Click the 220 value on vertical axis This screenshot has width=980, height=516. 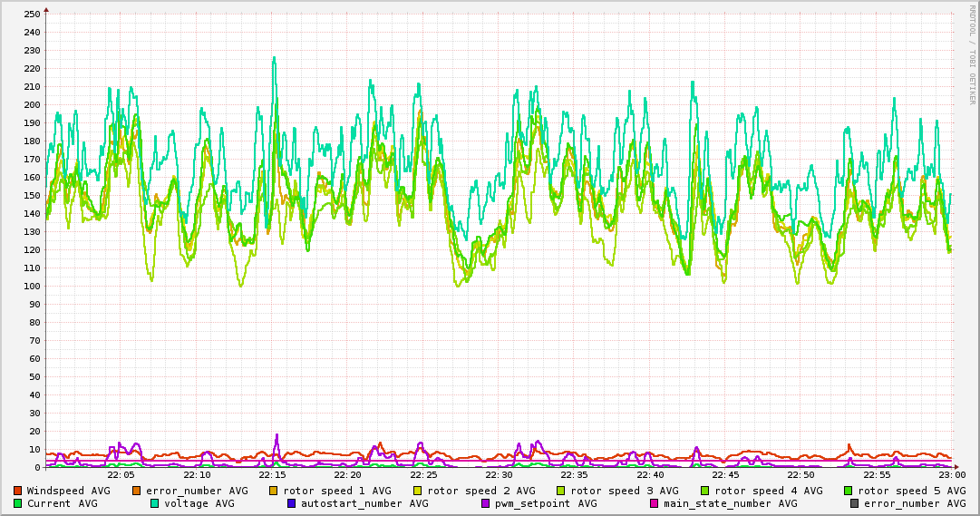coord(31,68)
